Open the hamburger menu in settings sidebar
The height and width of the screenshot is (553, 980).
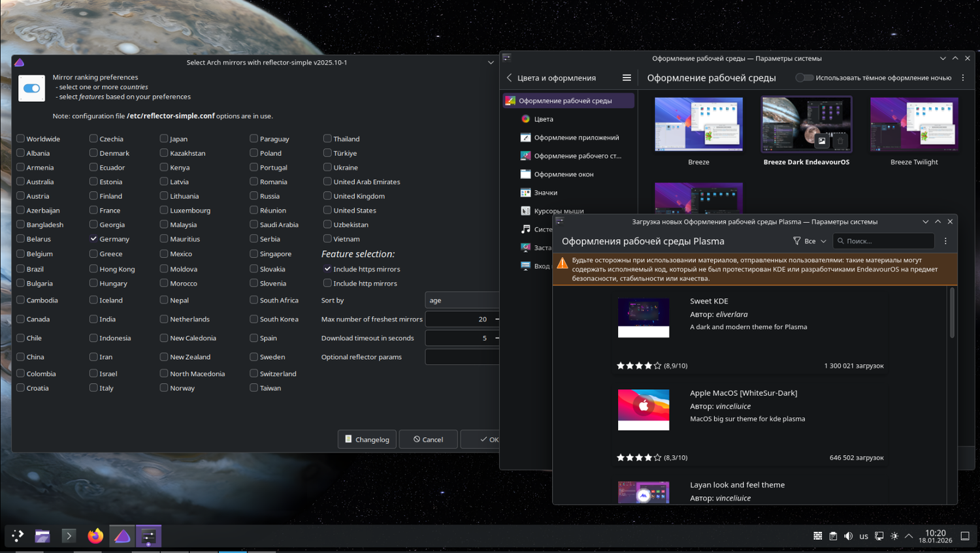point(627,78)
